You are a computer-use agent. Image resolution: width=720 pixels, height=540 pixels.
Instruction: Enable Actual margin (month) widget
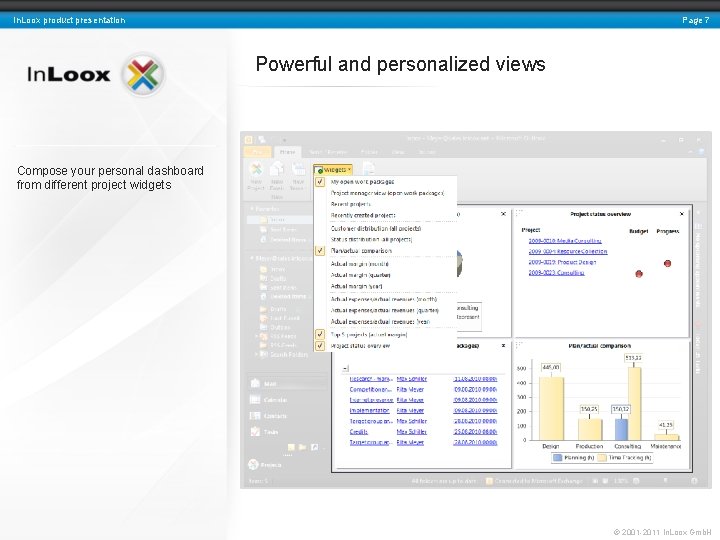click(360, 264)
